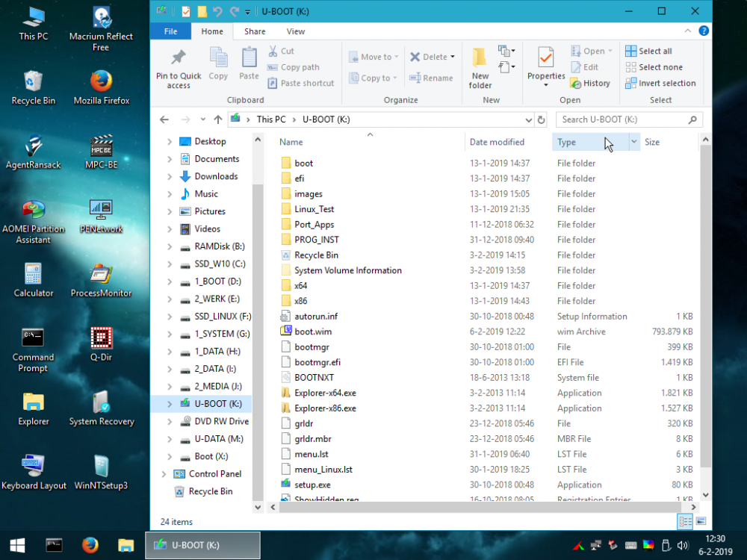
Task: Create a New folder from the ribbon
Action: pyautogui.click(x=480, y=67)
